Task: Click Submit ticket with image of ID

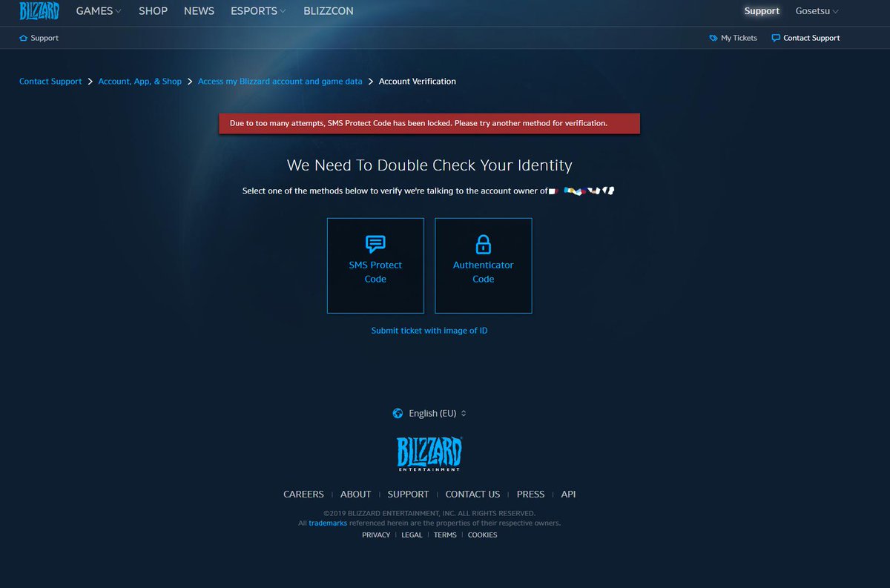Action: [x=429, y=331]
